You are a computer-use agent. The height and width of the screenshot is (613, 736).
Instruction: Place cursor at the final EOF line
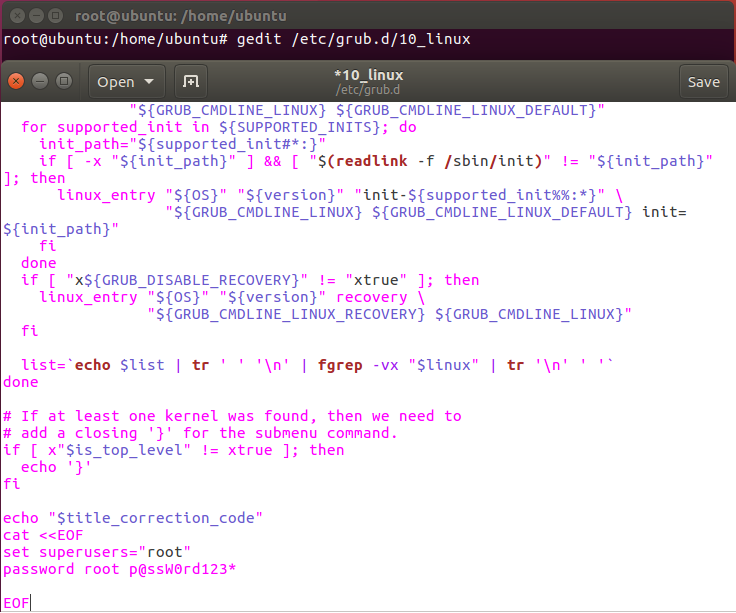pyautogui.click(x=16, y=603)
